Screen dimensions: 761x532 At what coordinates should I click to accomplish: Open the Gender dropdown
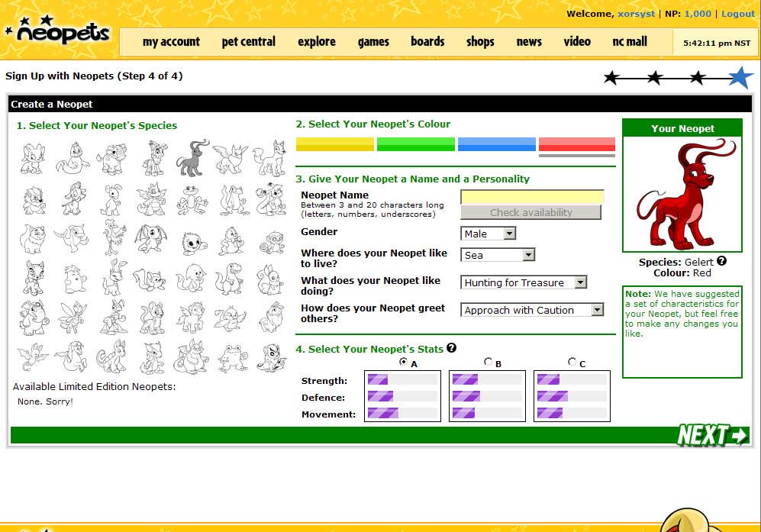click(x=488, y=234)
